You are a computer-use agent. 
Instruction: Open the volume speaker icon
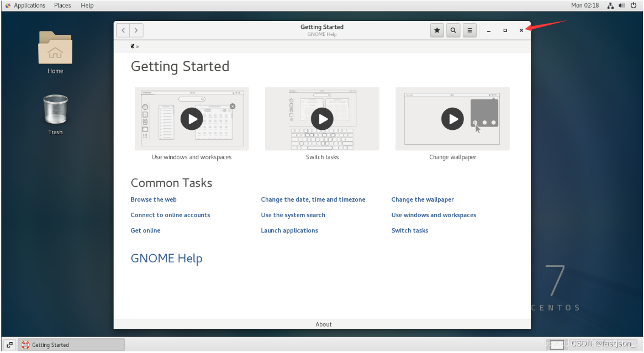tap(622, 6)
